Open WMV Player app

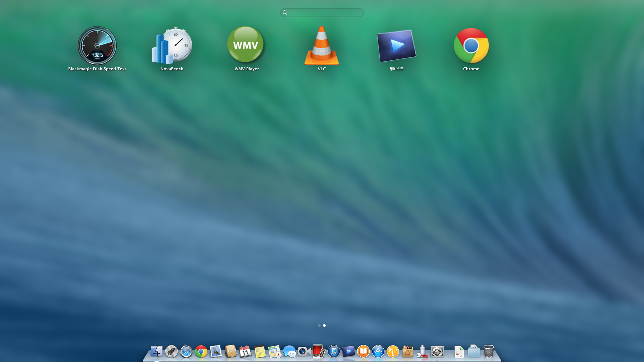coord(246,45)
